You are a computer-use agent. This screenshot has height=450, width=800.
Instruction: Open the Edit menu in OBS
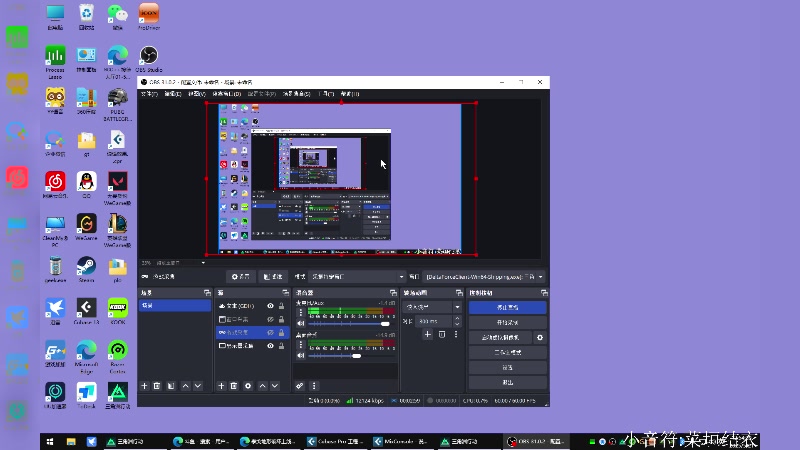[x=172, y=94]
